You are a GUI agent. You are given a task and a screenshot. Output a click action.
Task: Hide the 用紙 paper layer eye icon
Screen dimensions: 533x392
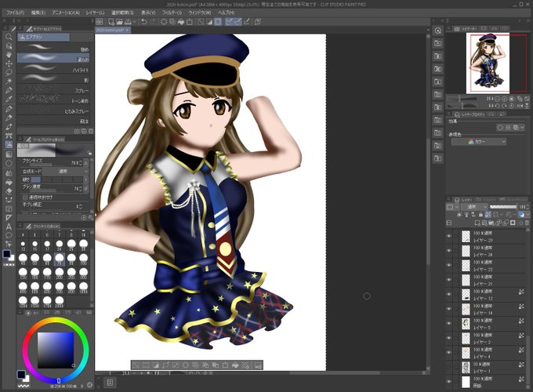tap(449, 382)
